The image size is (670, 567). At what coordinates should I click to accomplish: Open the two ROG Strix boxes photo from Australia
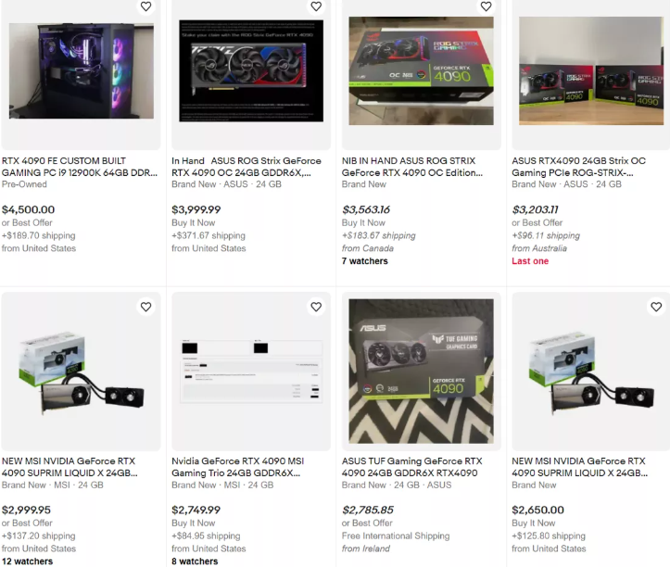[591, 71]
